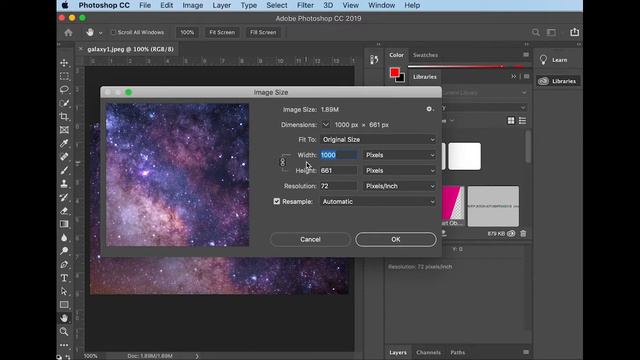The width and height of the screenshot is (640, 360).
Task: Open the search magnifier in options bar
Action: (536, 32)
